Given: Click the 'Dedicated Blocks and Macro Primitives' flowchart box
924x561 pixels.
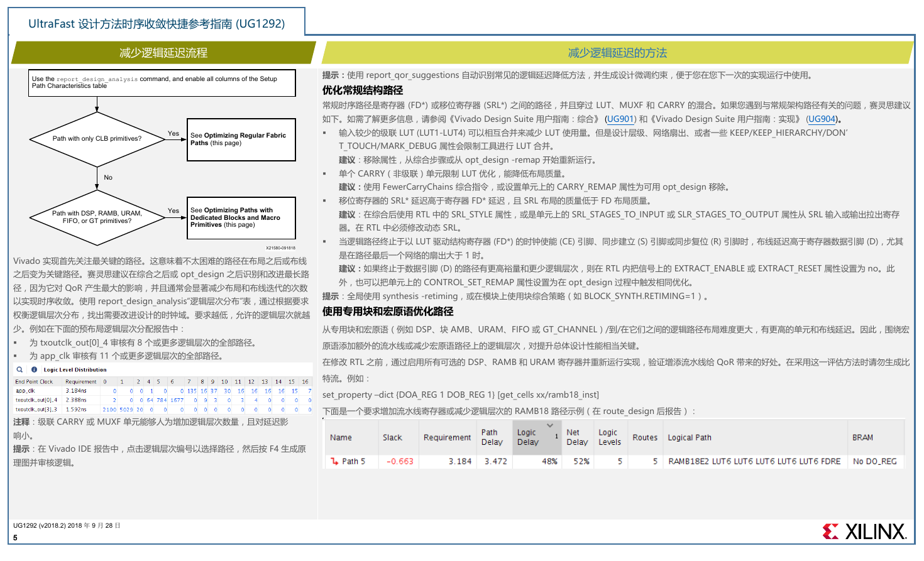Looking at the screenshot, I should pos(241,217).
